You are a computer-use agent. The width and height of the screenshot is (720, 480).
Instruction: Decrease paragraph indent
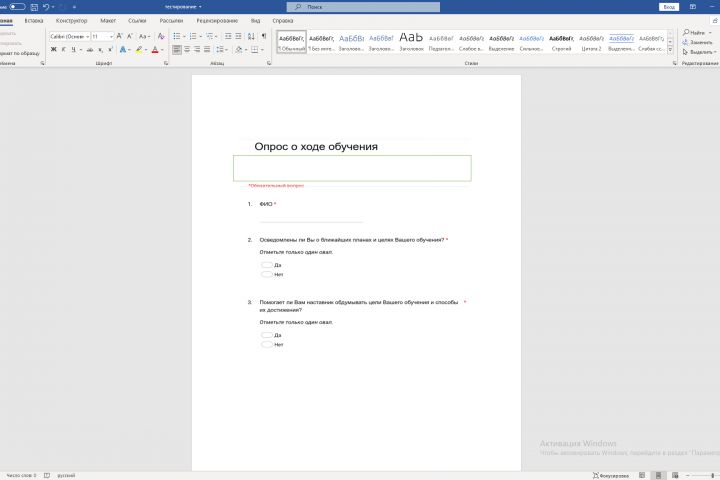point(228,36)
